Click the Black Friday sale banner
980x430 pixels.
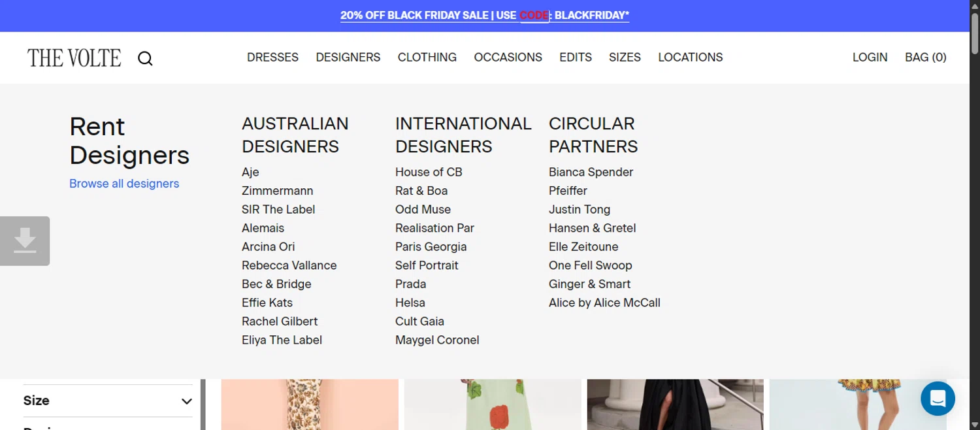coord(485,15)
